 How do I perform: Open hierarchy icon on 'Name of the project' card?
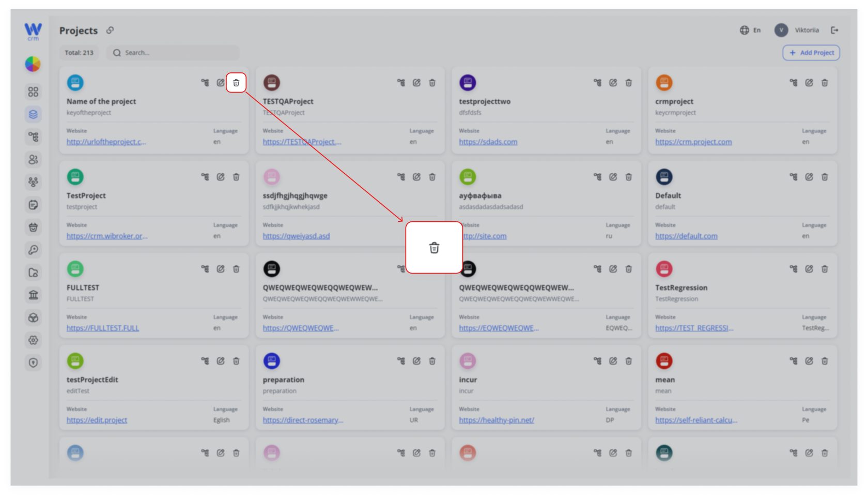coord(205,83)
